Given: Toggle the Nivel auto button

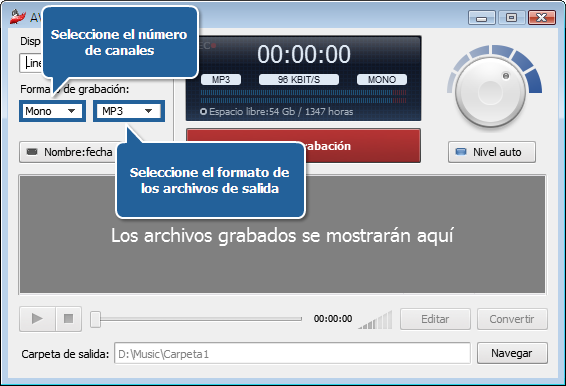Looking at the screenshot, I should coord(492,152).
